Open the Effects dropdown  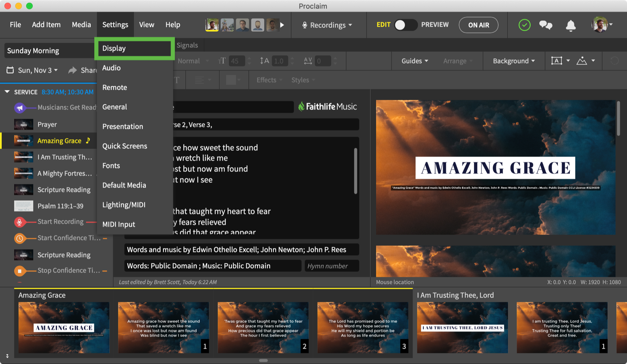pos(269,80)
